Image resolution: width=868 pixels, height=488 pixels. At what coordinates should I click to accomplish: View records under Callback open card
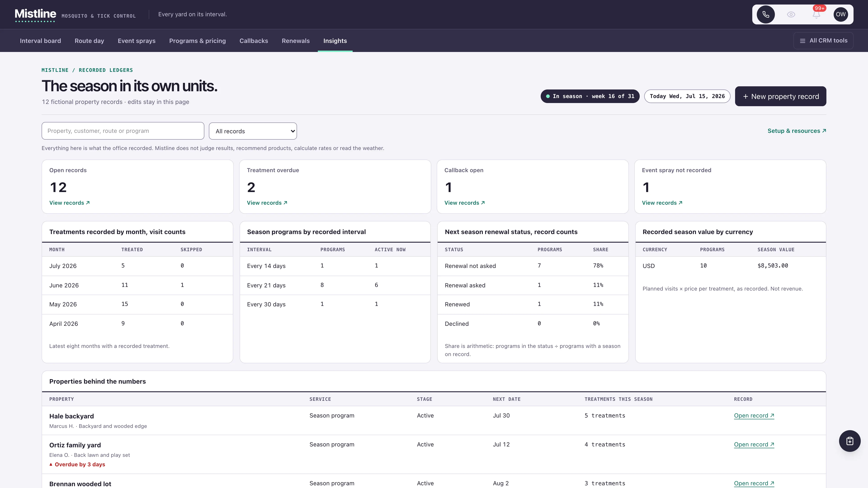coord(464,203)
